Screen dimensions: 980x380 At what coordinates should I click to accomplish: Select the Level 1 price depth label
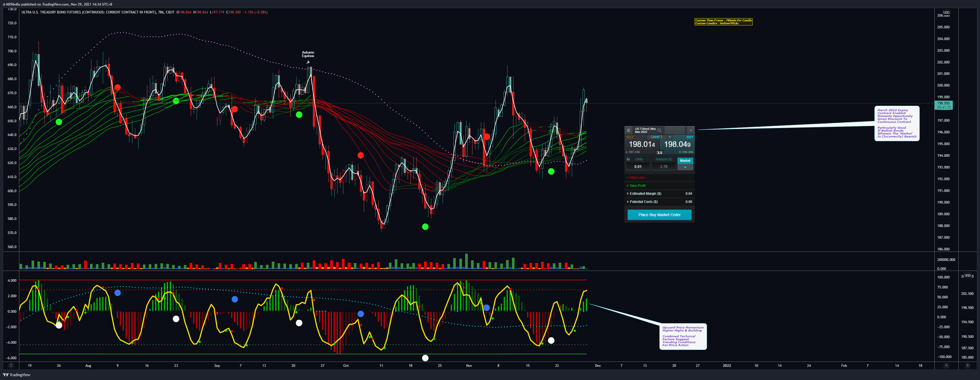coord(657,137)
